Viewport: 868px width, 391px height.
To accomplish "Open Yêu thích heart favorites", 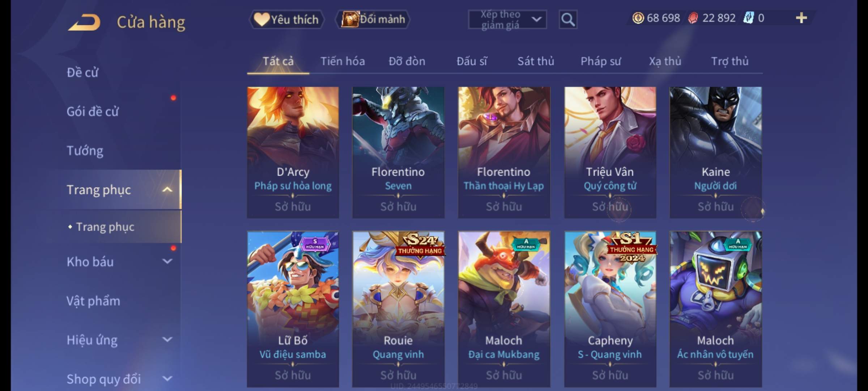I will tap(287, 19).
